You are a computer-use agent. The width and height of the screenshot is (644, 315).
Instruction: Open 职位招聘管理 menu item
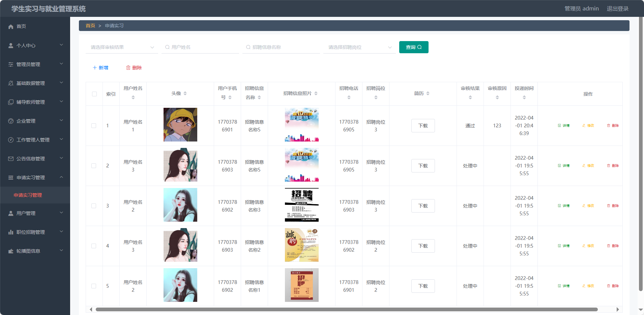[x=35, y=232]
